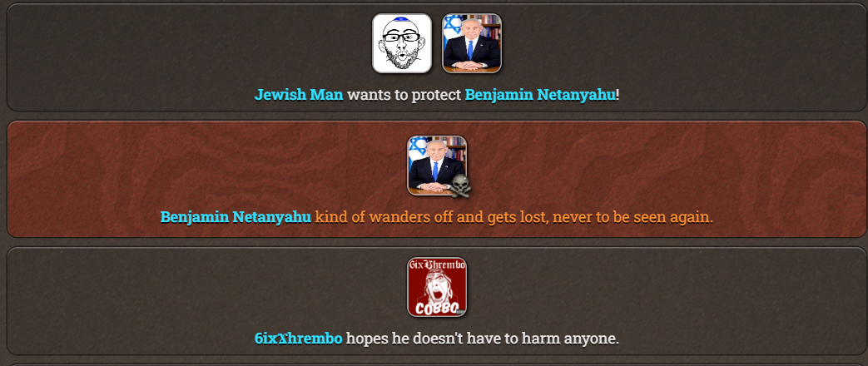Open Netanyahu portrait in the red death event
This screenshot has height=366, width=868.
437,165
